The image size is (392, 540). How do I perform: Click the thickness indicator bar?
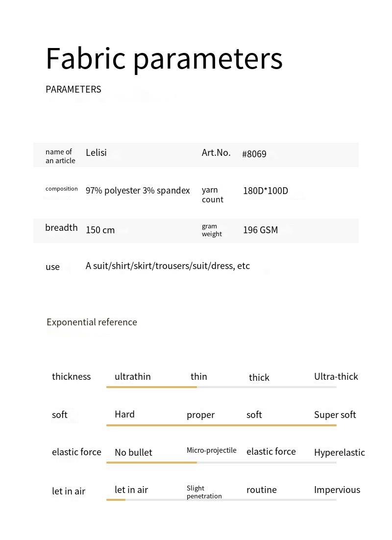click(221, 387)
